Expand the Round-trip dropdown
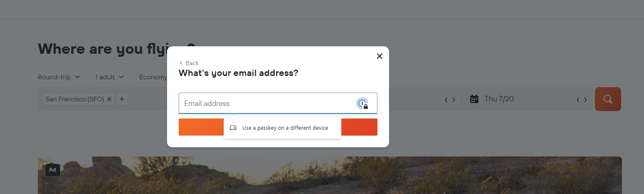This screenshot has width=644, height=194. pyautogui.click(x=59, y=77)
